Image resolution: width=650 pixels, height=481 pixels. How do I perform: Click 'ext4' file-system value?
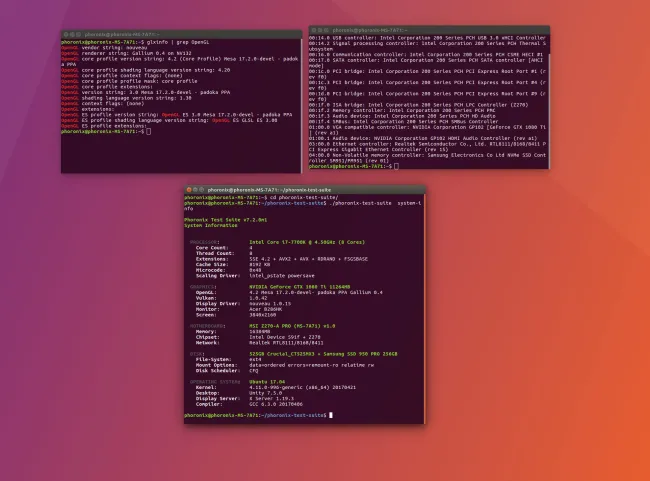(x=255, y=360)
